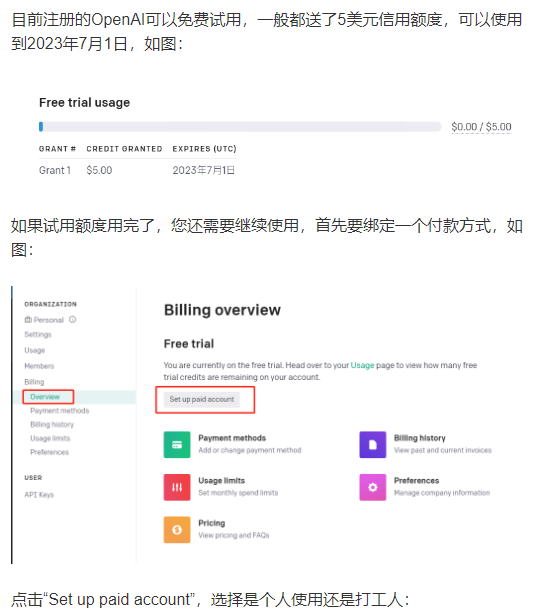
Task: Open Settings in the Organization sidebar
Action: pos(38,334)
